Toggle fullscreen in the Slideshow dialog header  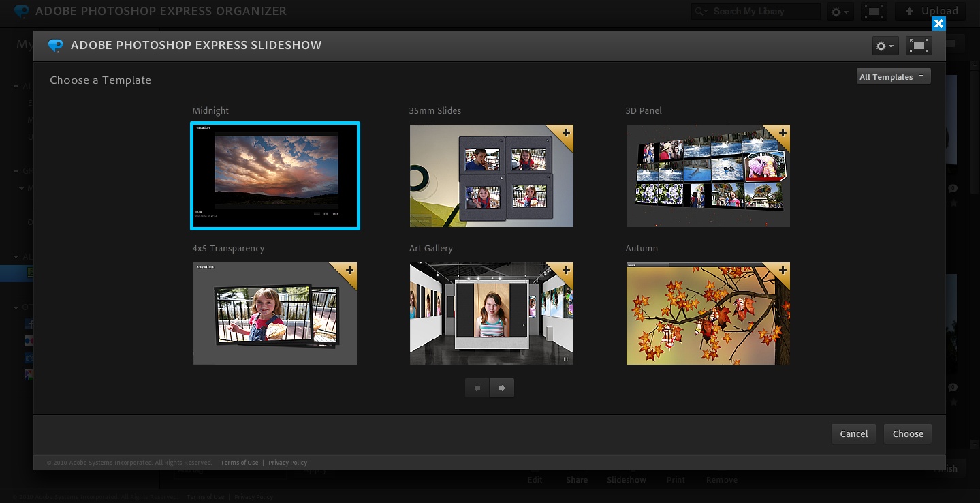point(919,46)
